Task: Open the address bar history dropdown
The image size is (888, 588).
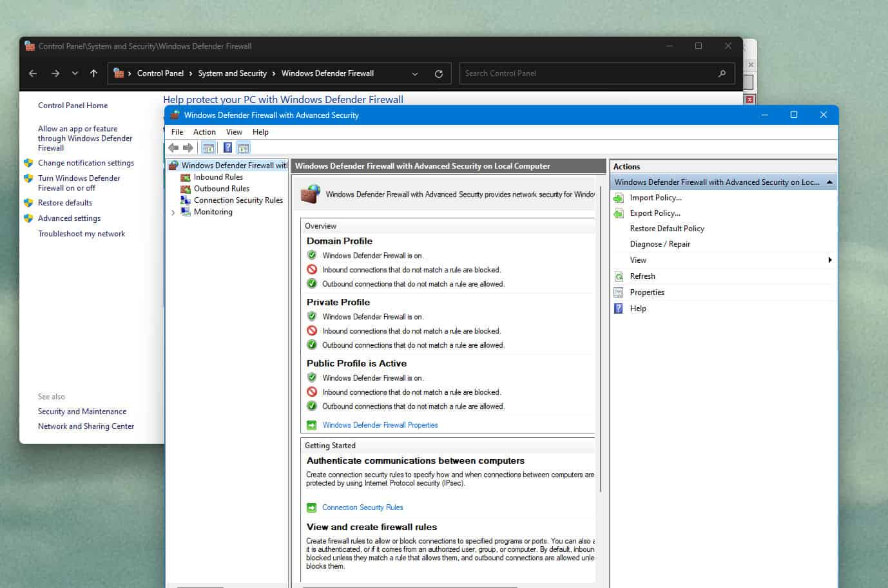Action: point(415,74)
